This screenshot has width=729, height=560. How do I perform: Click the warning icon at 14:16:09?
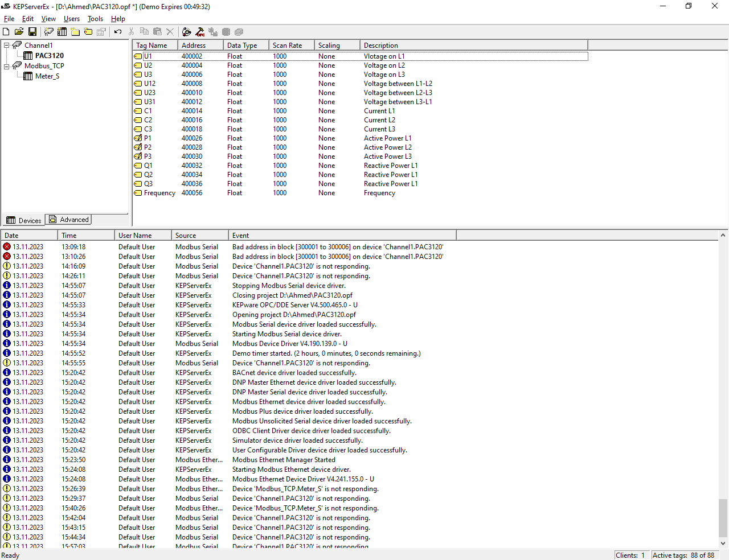point(7,266)
